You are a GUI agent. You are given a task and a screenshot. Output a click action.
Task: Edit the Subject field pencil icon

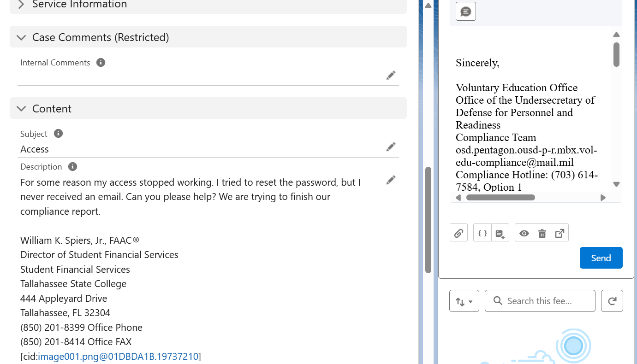[391, 147]
